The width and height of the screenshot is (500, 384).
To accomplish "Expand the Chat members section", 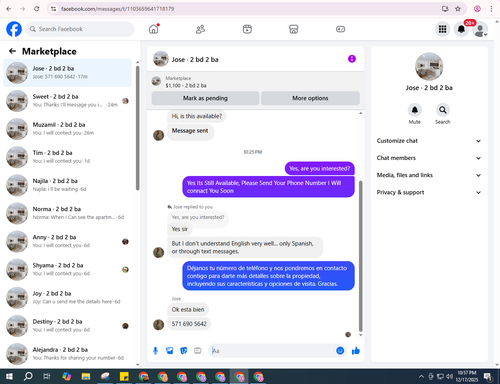I will tap(429, 158).
